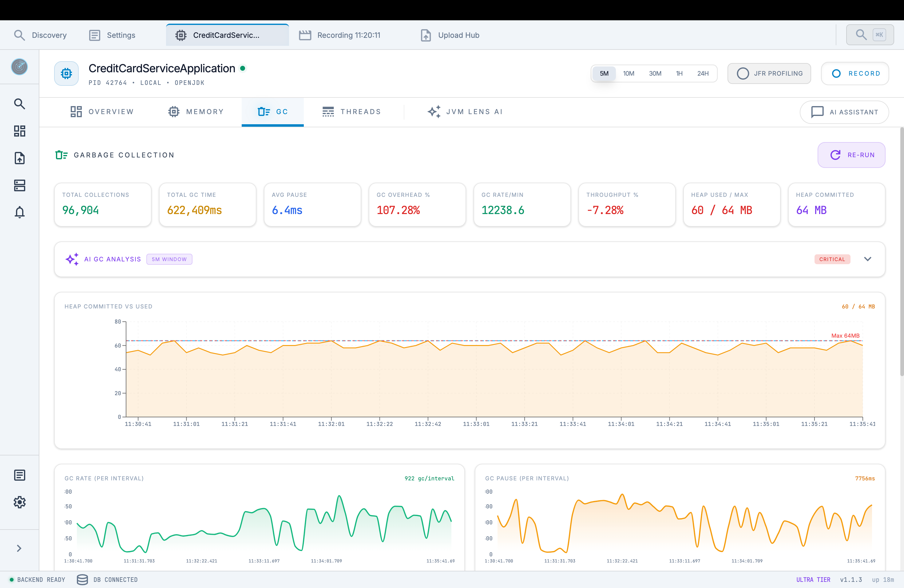Click the sidebar search magnifier icon

[x=19, y=104]
